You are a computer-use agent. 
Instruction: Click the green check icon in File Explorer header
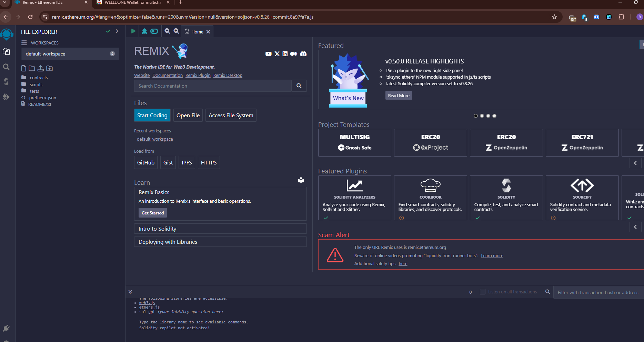(x=108, y=31)
